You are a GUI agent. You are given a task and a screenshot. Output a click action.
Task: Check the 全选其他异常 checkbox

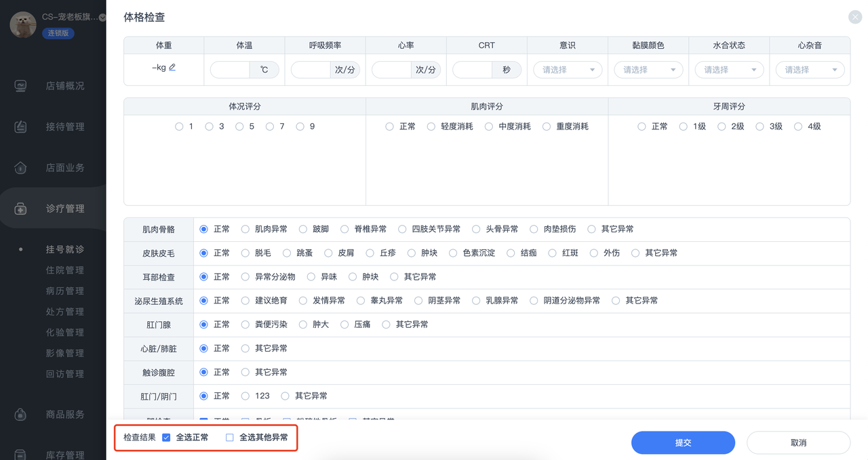[x=230, y=438]
